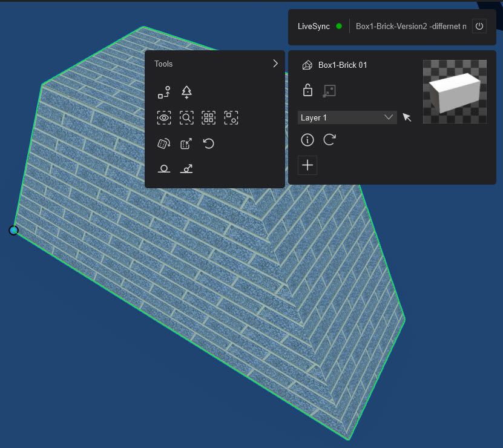The image size is (503, 448).
Task: Click the selection arrow beside the Layer dropdown
Action: pos(407,117)
